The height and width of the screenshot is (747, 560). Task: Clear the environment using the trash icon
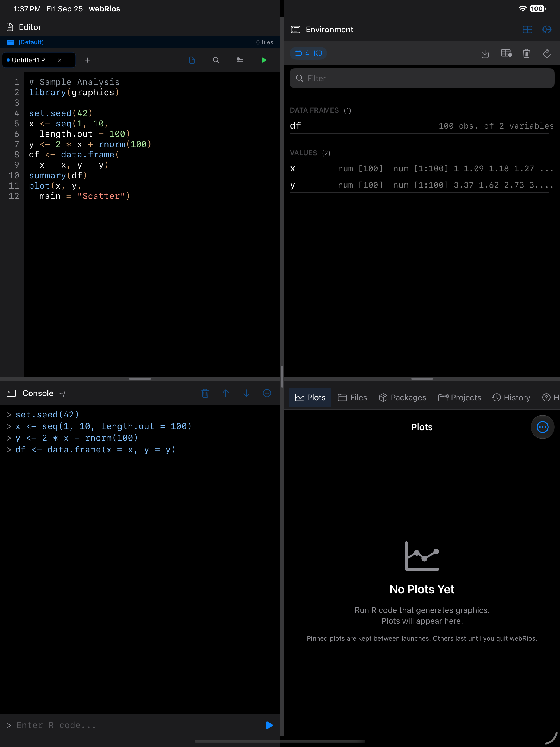526,53
